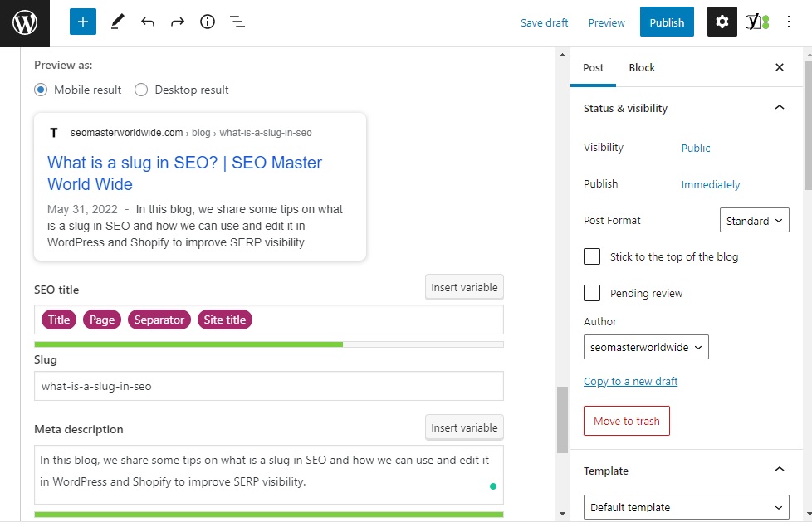This screenshot has width=812, height=527.
Task: Collapse the Status & visibility section
Action: pyautogui.click(x=780, y=108)
